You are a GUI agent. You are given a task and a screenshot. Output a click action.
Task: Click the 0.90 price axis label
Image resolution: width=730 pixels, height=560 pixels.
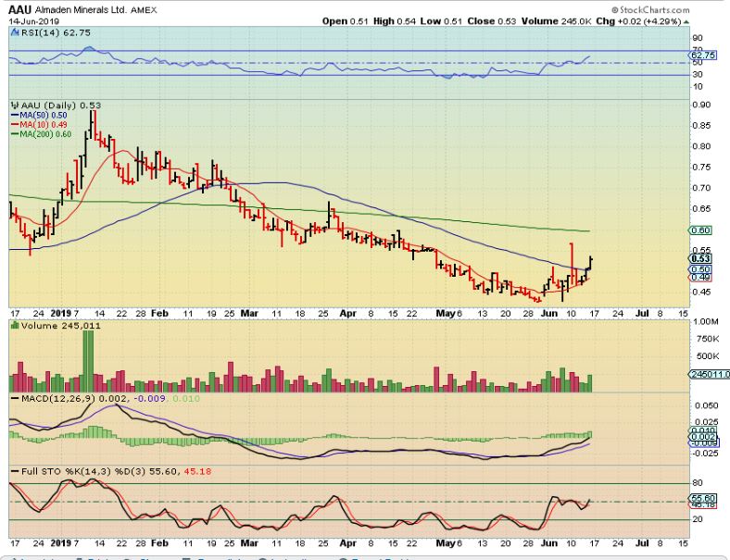coord(701,105)
